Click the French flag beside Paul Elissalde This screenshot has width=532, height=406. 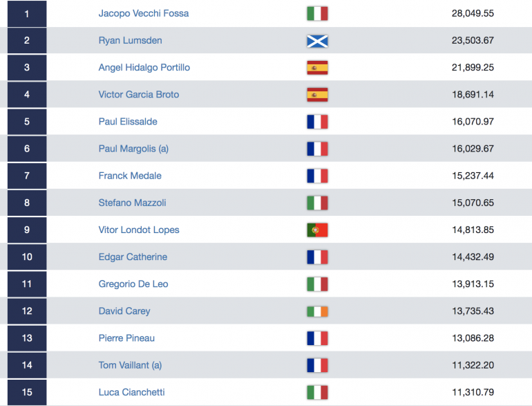[317, 122]
